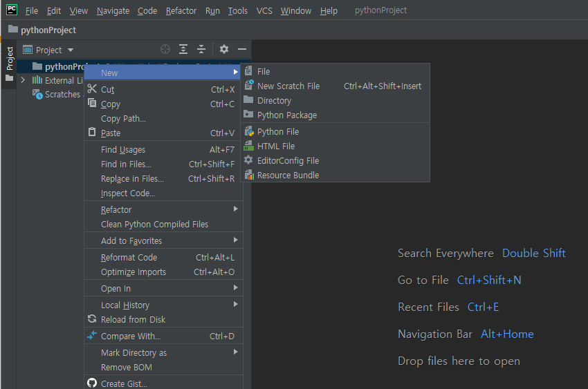Click the Cut scissors icon
The image size is (588, 389).
point(92,88)
